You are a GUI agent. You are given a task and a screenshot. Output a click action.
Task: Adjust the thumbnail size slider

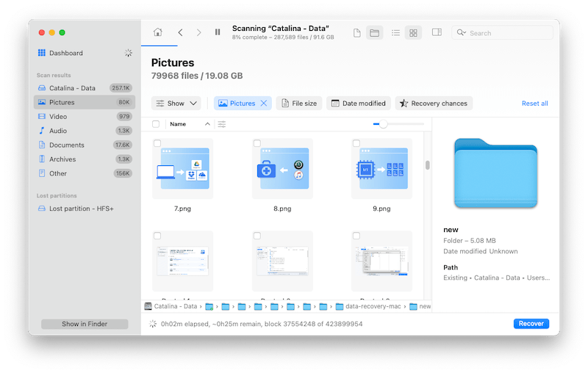pyautogui.click(x=383, y=124)
